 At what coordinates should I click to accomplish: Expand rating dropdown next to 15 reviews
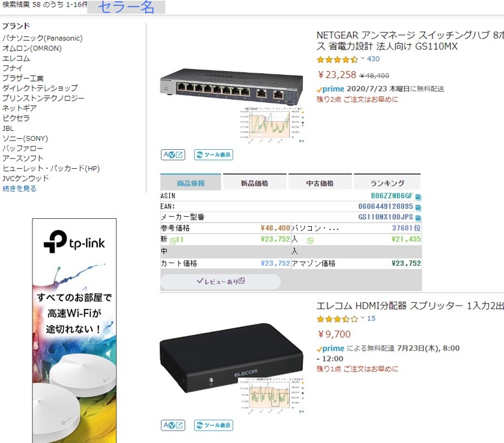pyautogui.click(x=363, y=318)
